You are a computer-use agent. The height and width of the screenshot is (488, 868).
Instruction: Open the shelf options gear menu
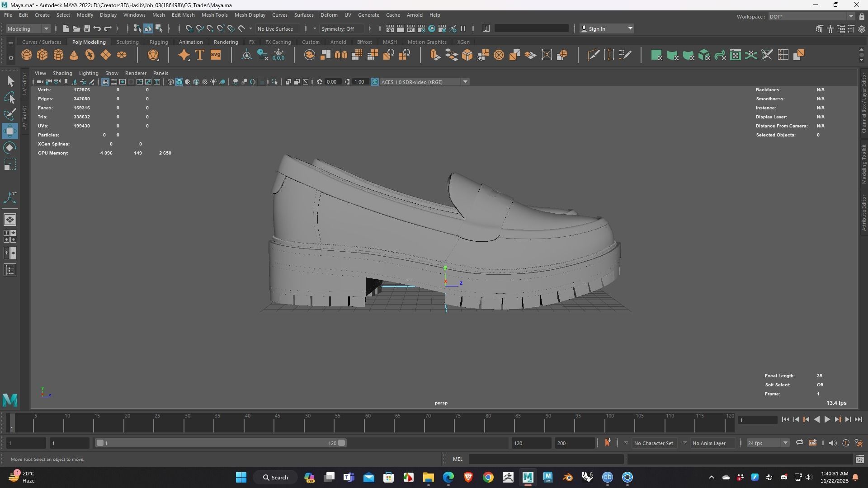[x=11, y=58]
